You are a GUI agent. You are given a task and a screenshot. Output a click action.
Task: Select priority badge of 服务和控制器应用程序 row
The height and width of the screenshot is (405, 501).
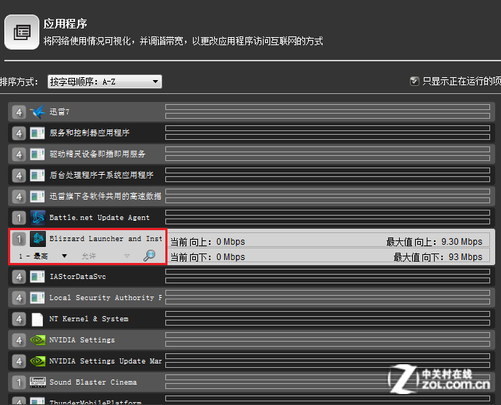coord(19,133)
